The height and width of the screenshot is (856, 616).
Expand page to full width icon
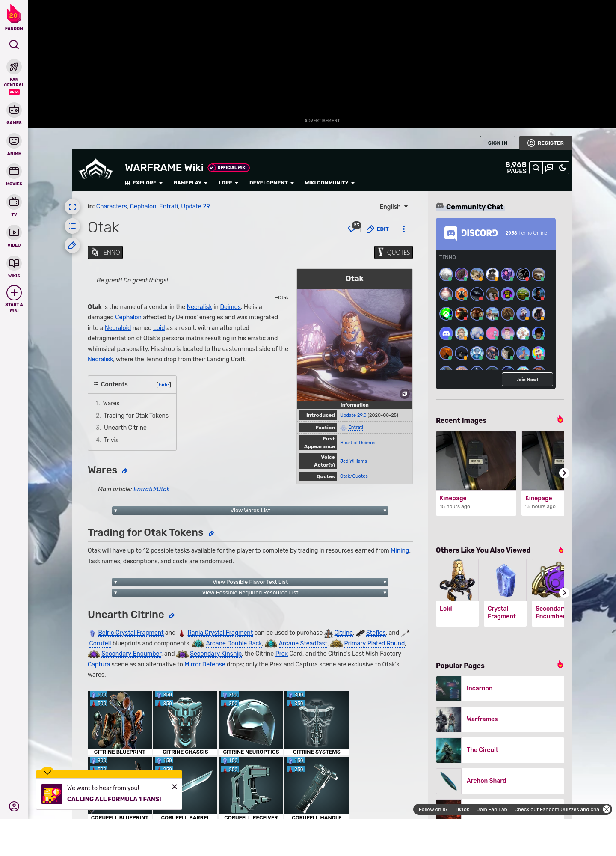point(72,207)
